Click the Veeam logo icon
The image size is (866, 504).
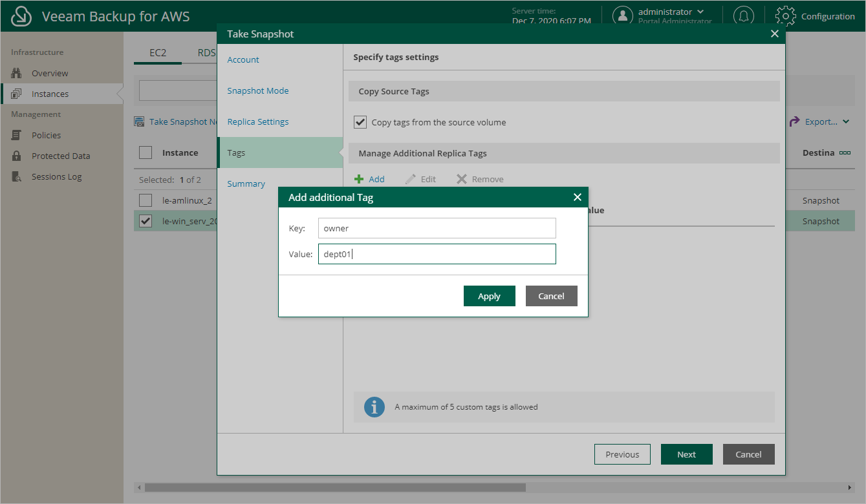click(21, 16)
